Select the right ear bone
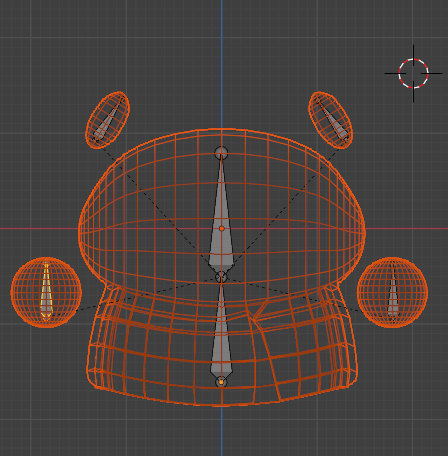The height and width of the screenshot is (456, 448). pos(333,120)
